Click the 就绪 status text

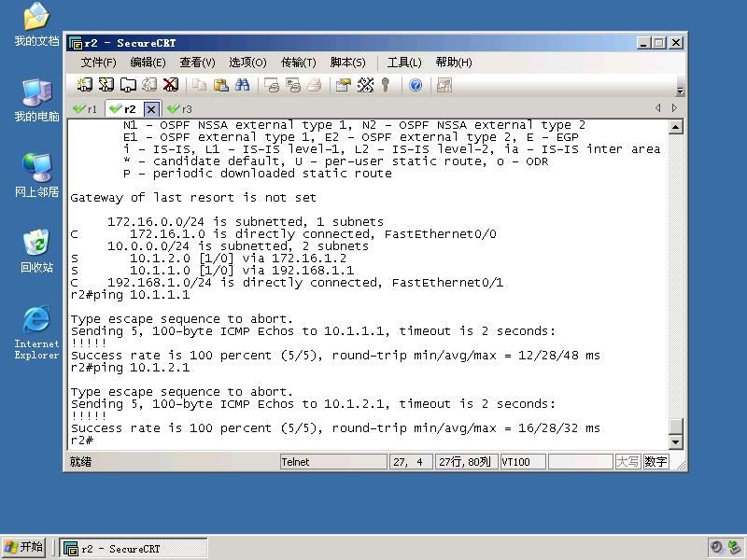click(x=80, y=462)
